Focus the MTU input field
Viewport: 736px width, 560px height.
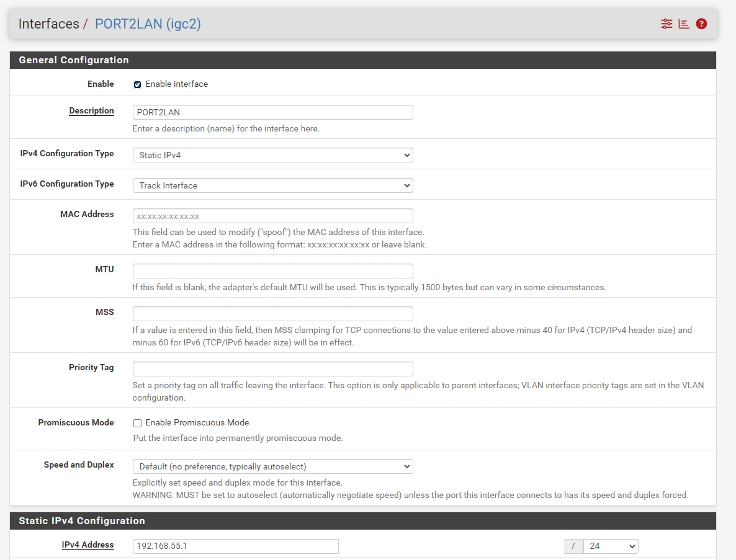point(272,271)
